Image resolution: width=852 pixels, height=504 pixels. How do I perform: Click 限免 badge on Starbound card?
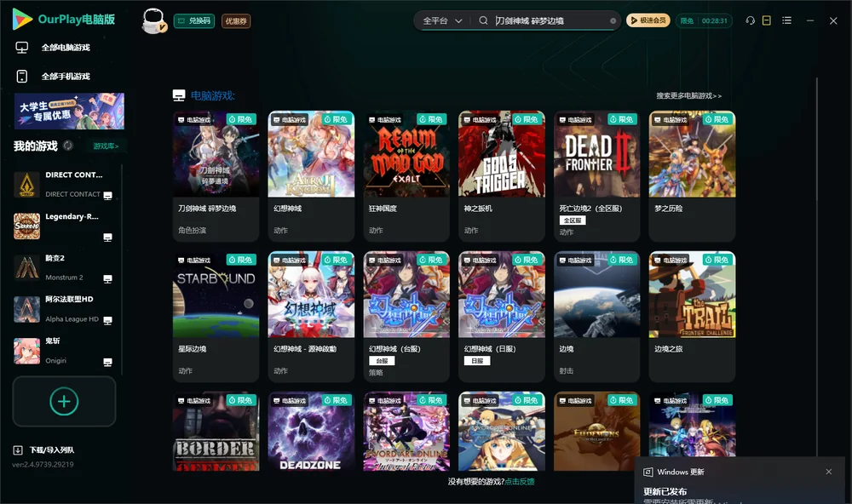(x=241, y=261)
